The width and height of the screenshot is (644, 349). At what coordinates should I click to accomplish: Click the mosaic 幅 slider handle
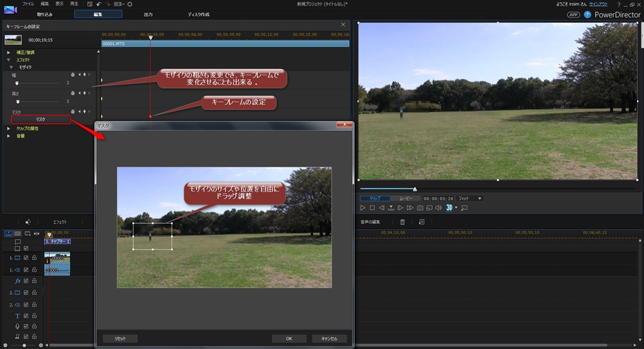pyautogui.click(x=17, y=83)
